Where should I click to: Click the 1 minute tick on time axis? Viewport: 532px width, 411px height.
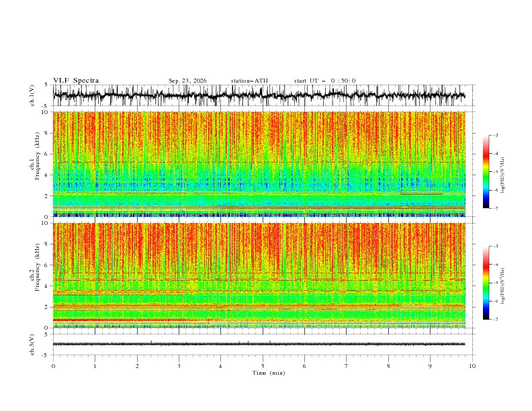click(95, 366)
